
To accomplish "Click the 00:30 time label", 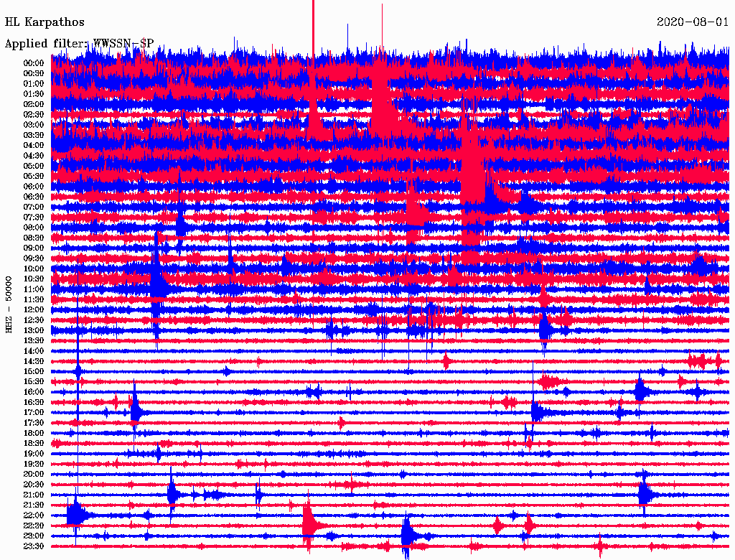I will click(34, 74).
